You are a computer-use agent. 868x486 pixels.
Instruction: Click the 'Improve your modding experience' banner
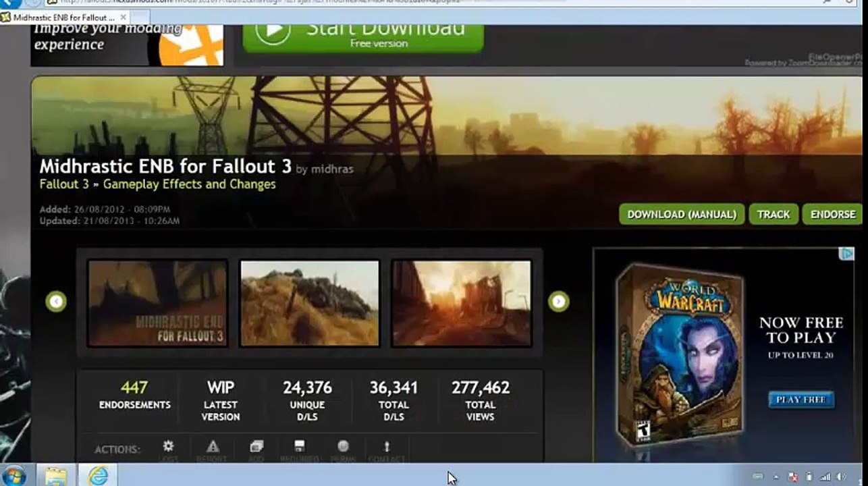click(127, 45)
